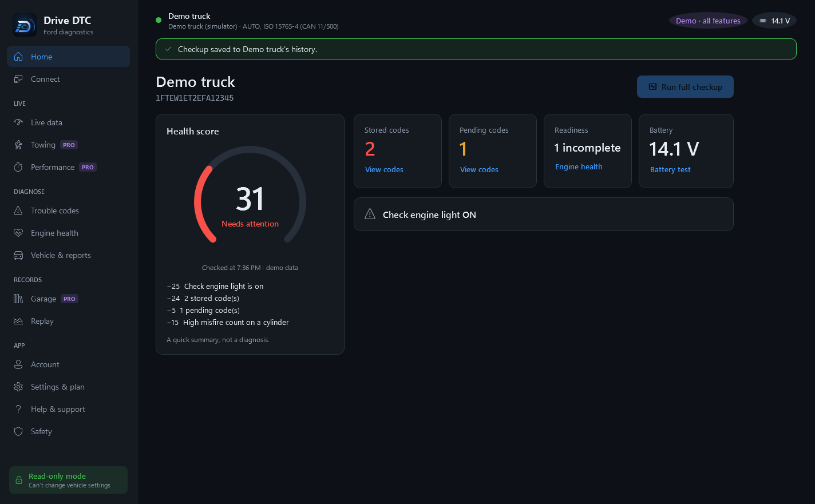Click the Home house icon in sidebar
The image size is (815, 504).
coord(18,57)
